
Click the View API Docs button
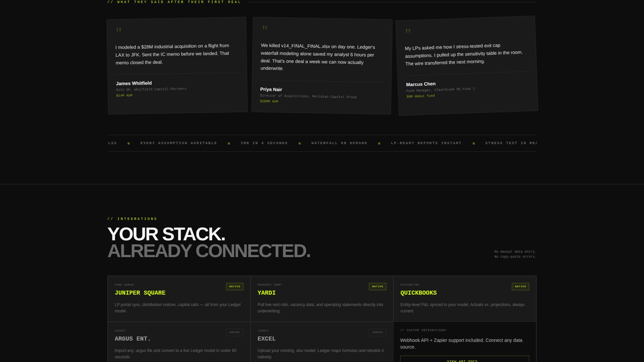click(465, 359)
